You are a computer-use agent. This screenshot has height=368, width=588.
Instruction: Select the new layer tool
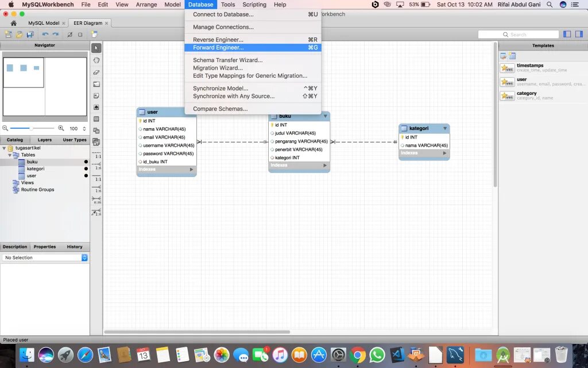(96, 84)
